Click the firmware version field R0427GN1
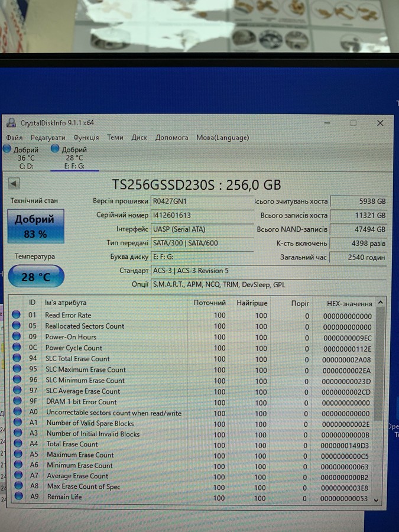399x532 pixels. click(x=202, y=201)
